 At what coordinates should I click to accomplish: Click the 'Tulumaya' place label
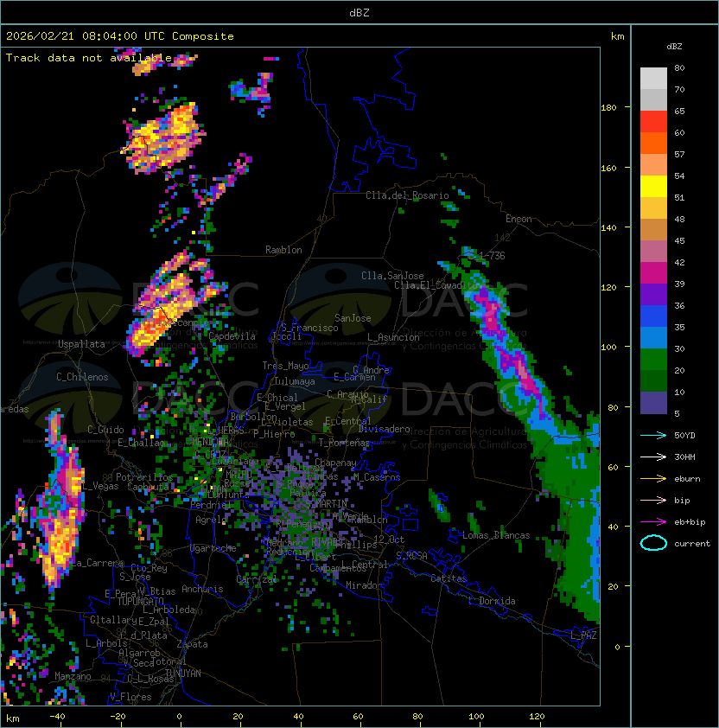295,381
